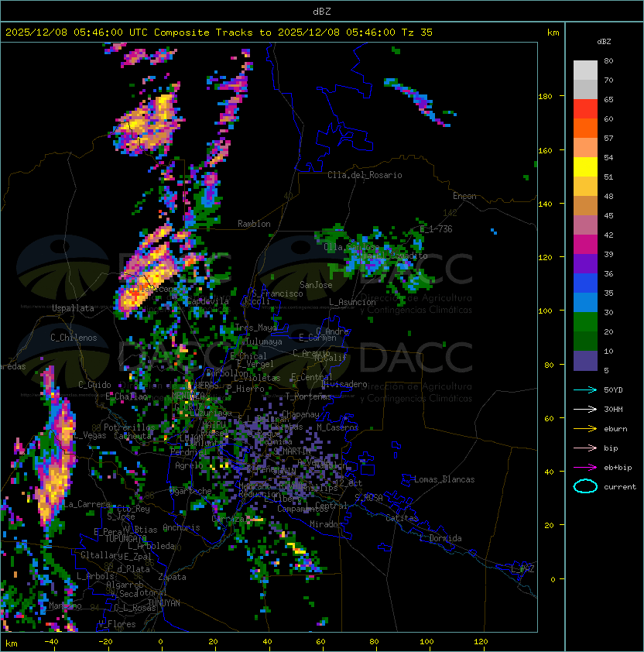Viewport: 644px width, 652px height.
Task: Click the 'Clla.del_Rosario' place label
Action: (365, 175)
